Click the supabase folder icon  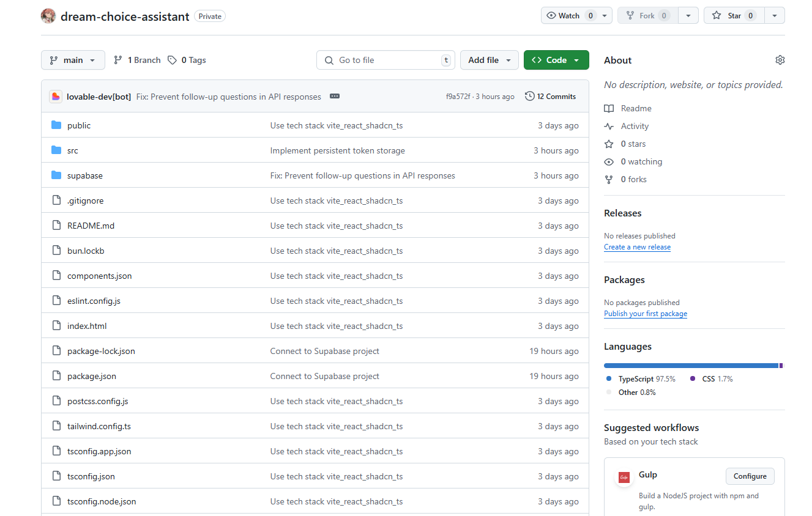56,175
